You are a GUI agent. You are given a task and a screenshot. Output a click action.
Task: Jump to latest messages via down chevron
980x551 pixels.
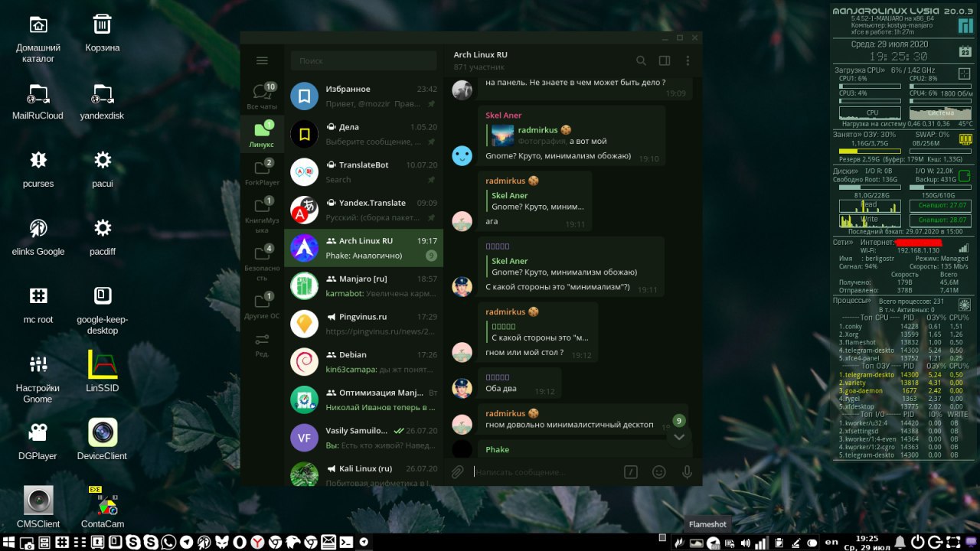coord(678,437)
